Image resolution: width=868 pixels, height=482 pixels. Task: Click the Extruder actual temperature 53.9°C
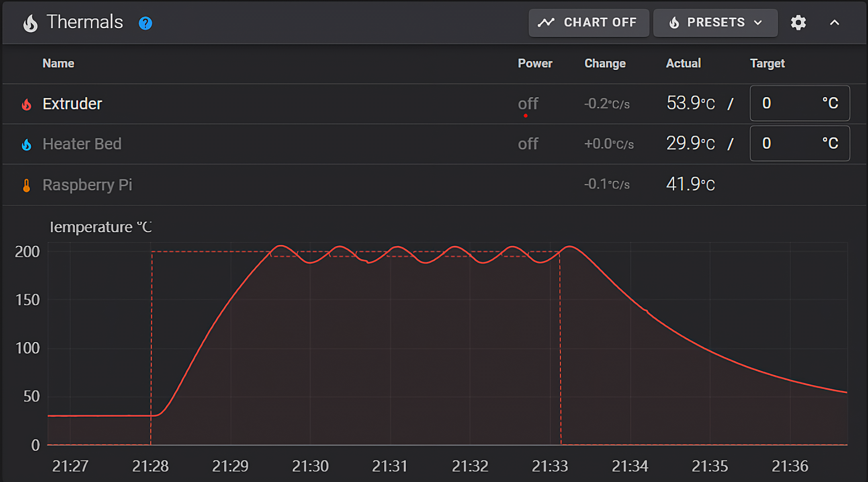point(690,103)
